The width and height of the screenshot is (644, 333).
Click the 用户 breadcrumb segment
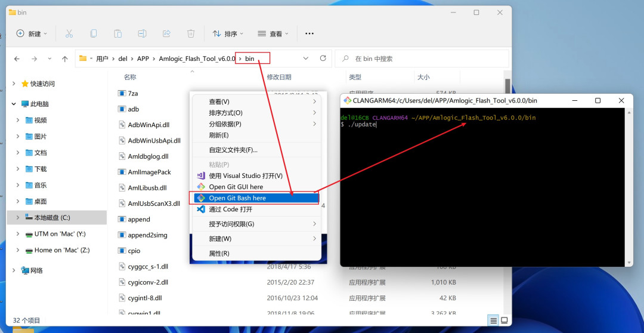[x=103, y=59]
